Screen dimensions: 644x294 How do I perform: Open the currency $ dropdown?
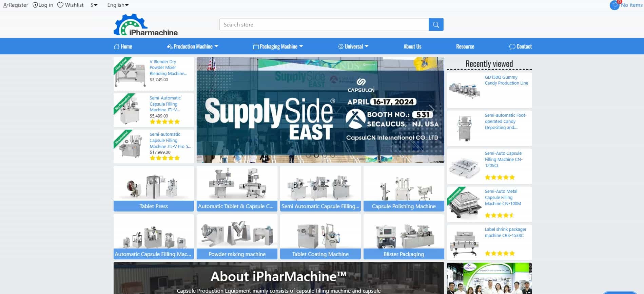pos(94,5)
